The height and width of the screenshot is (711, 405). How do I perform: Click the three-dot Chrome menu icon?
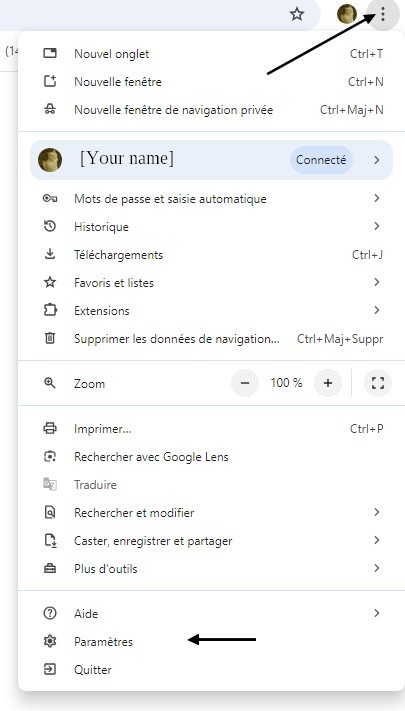pos(383,14)
